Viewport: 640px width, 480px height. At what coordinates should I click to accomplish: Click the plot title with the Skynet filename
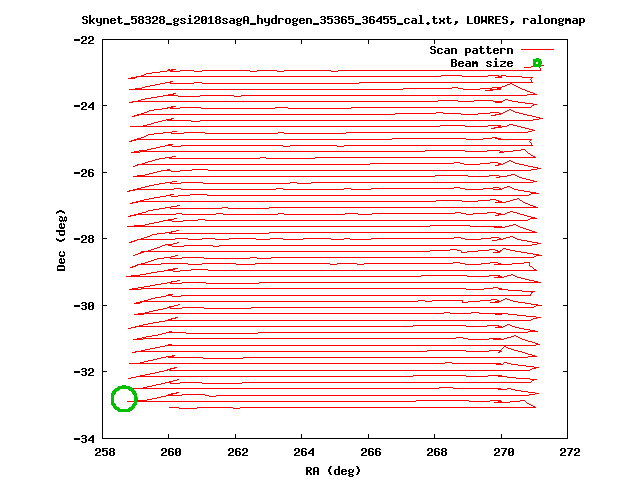point(333,20)
